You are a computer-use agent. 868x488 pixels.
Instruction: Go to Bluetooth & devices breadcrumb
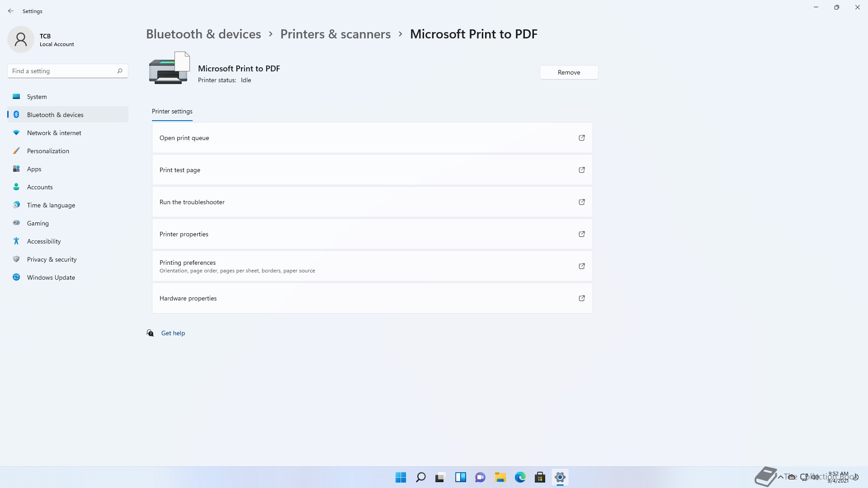[203, 34]
